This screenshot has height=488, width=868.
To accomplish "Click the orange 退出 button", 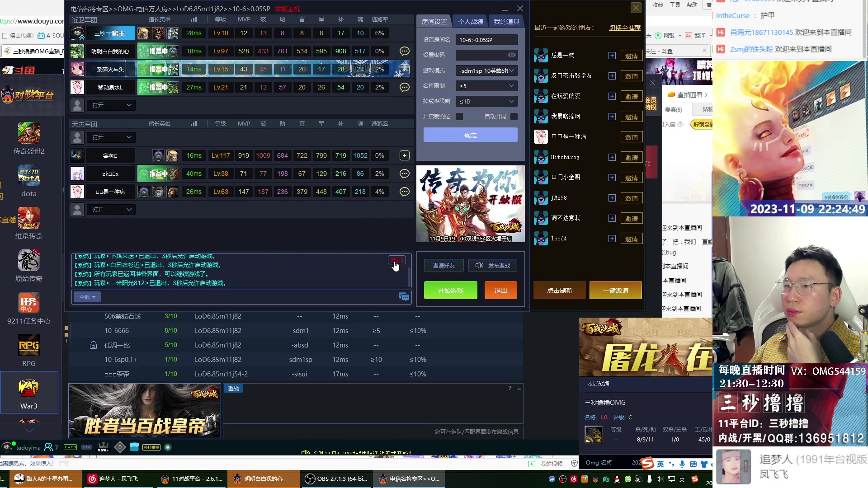I will pyautogui.click(x=500, y=291).
